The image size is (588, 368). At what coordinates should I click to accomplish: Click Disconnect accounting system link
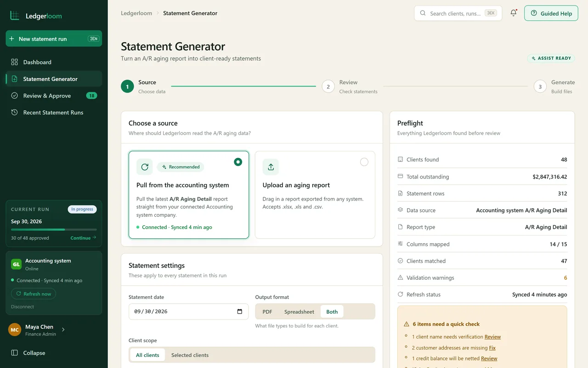(x=23, y=306)
